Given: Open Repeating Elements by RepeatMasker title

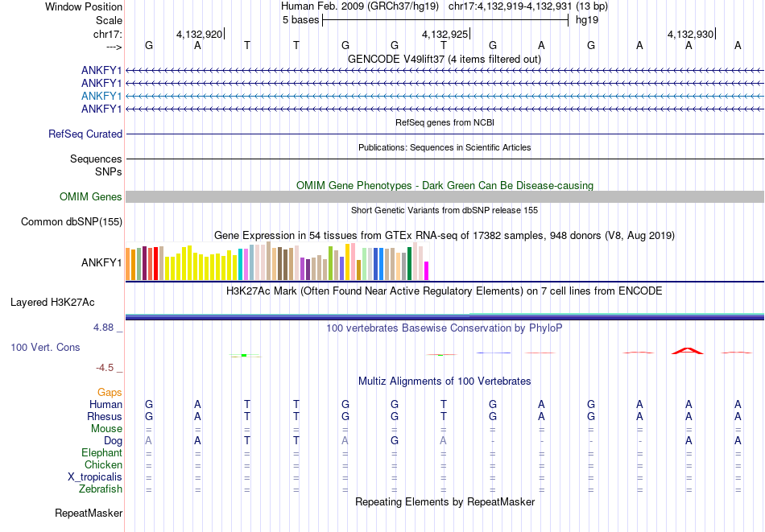Looking at the screenshot, I should click(445, 501).
